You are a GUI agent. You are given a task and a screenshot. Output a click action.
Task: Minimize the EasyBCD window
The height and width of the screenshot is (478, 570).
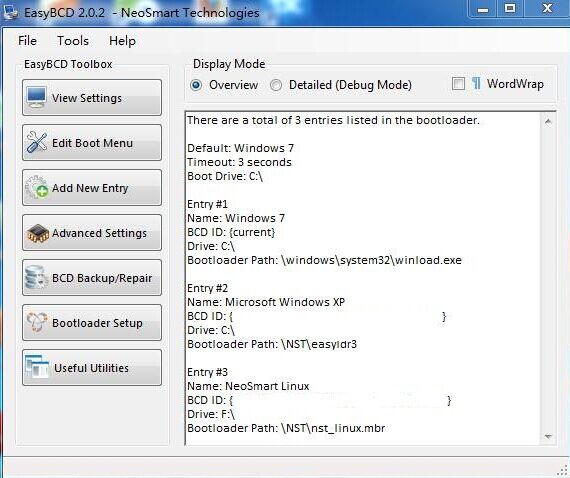click(x=483, y=9)
